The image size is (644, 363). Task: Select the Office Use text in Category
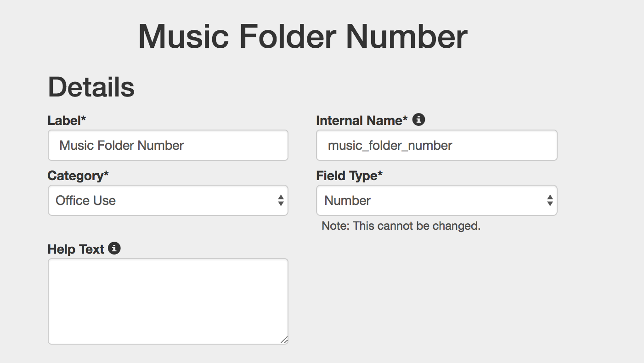pos(86,200)
